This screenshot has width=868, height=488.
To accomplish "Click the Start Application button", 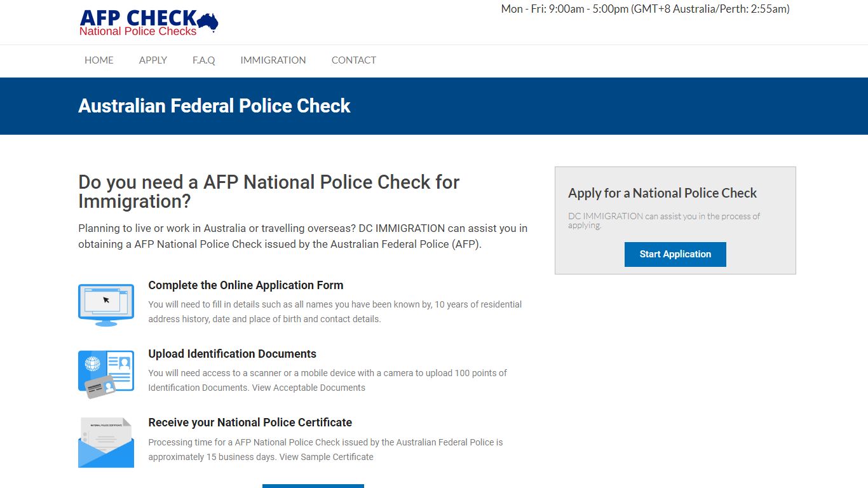I will (675, 254).
